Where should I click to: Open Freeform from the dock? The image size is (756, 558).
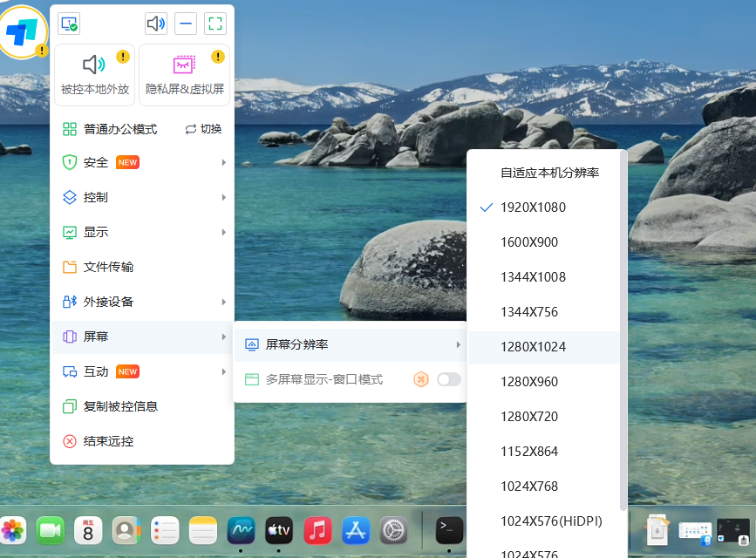tap(241, 530)
